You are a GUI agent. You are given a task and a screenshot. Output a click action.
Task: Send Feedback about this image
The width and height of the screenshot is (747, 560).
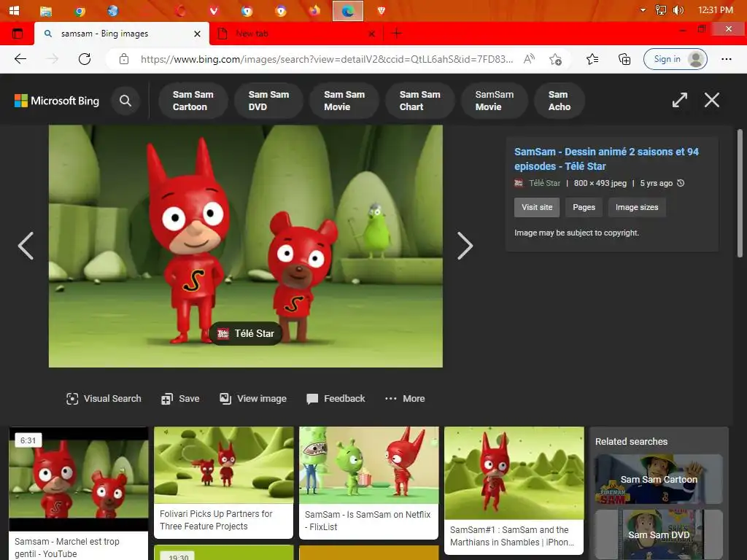(336, 399)
